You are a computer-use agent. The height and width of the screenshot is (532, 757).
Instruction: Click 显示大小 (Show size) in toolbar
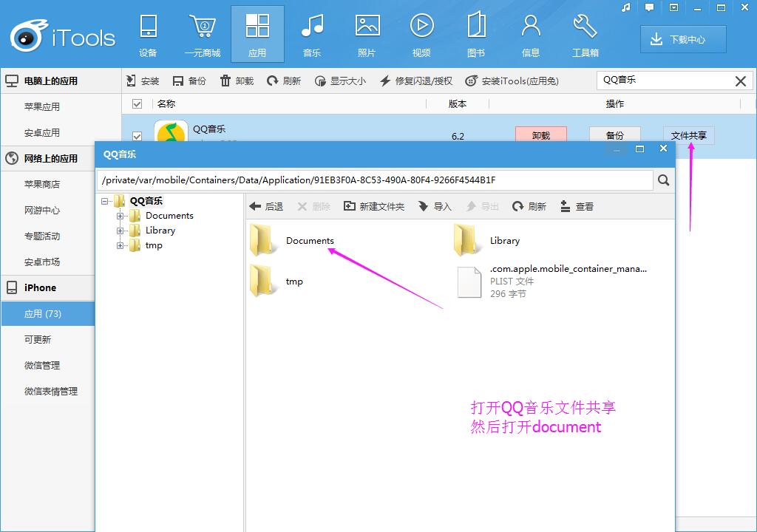[340, 81]
